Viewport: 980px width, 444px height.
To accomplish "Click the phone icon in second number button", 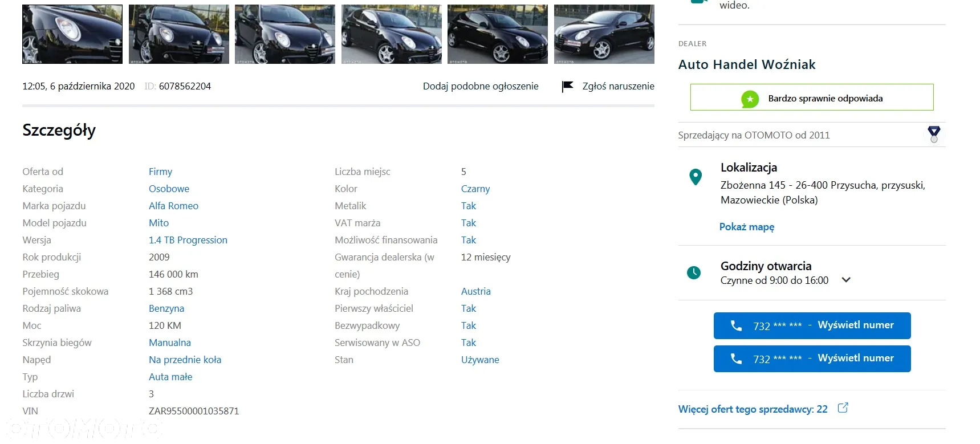I will tap(736, 359).
